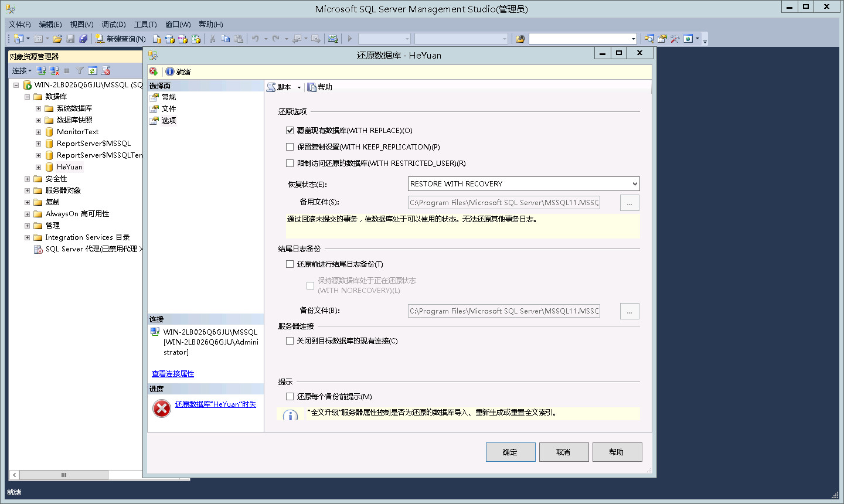Click the blue info icon beside 就绪 in dialog
The image size is (844, 504).
point(170,71)
